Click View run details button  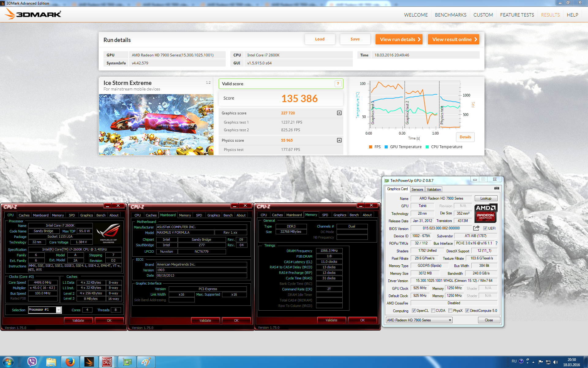(x=399, y=39)
